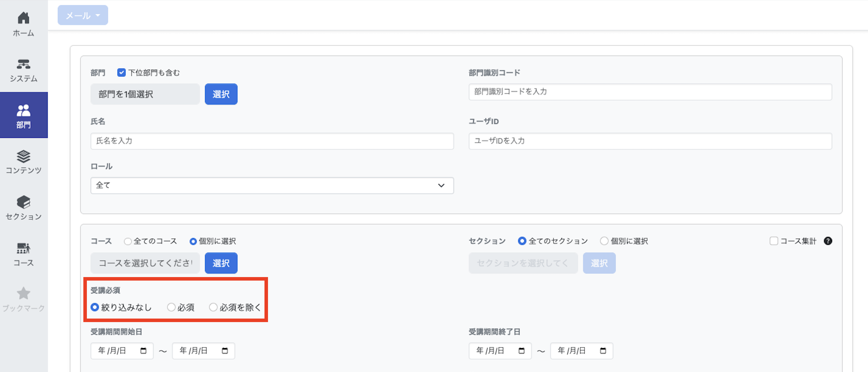Open the コンテンツ layers icon
Image resolution: width=868 pixels, height=372 pixels.
coord(24,156)
